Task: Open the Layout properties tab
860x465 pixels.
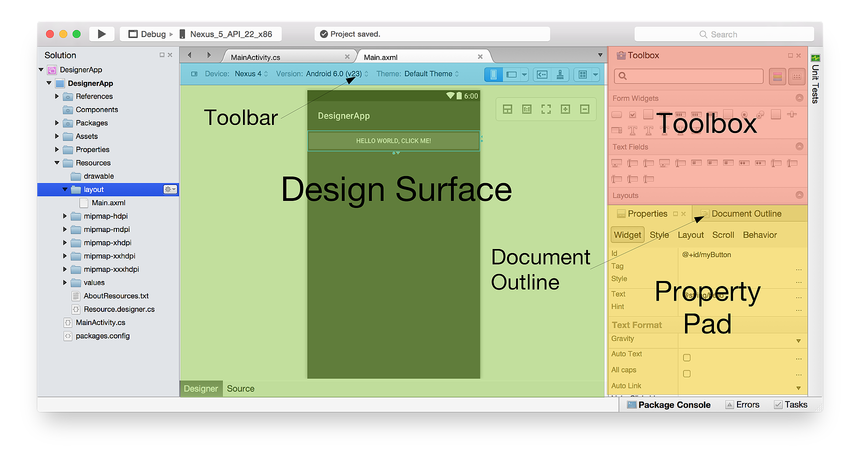Action: coord(691,235)
